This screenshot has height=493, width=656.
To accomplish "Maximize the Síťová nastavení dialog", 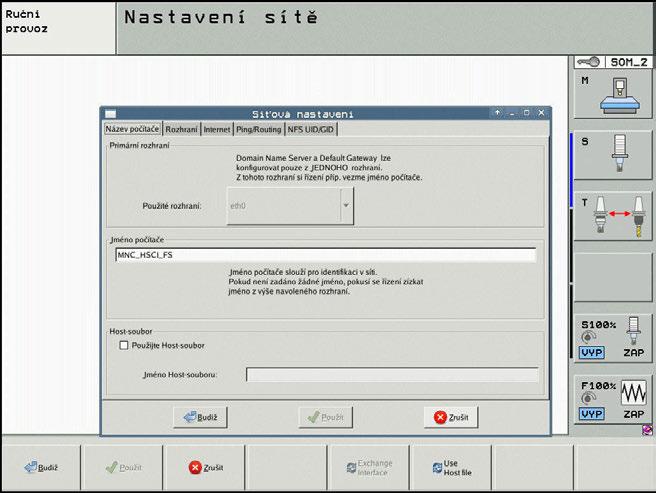I will pos(526,113).
